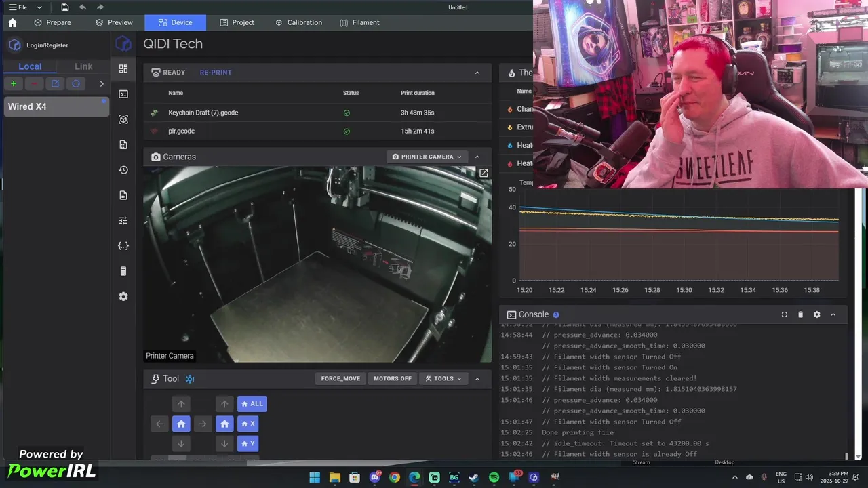
Task: Expand the device toolbar chevron arrow
Action: point(102,83)
